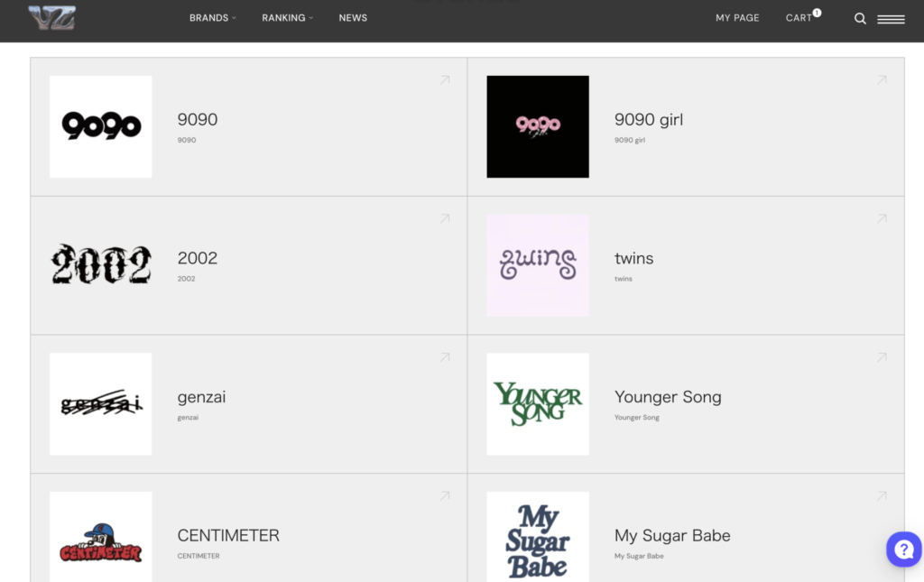924x582 pixels.
Task: View the shopping CART
Action: (799, 18)
